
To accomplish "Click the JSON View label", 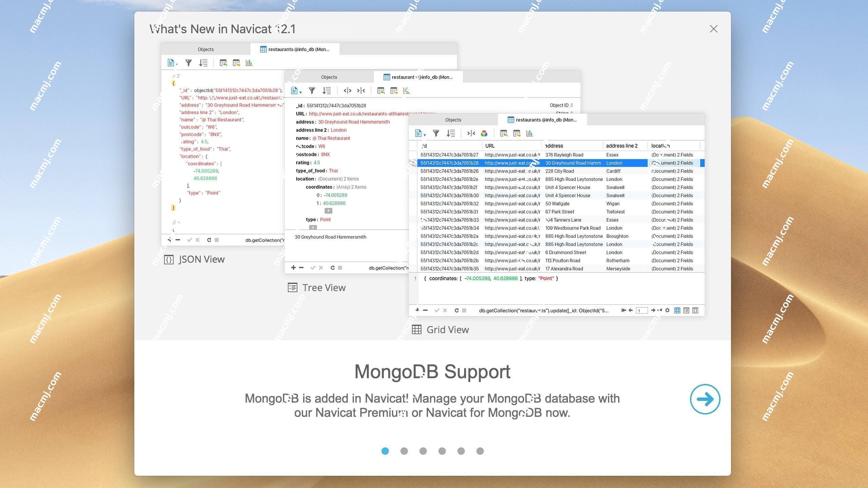I will (x=201, y=259).
